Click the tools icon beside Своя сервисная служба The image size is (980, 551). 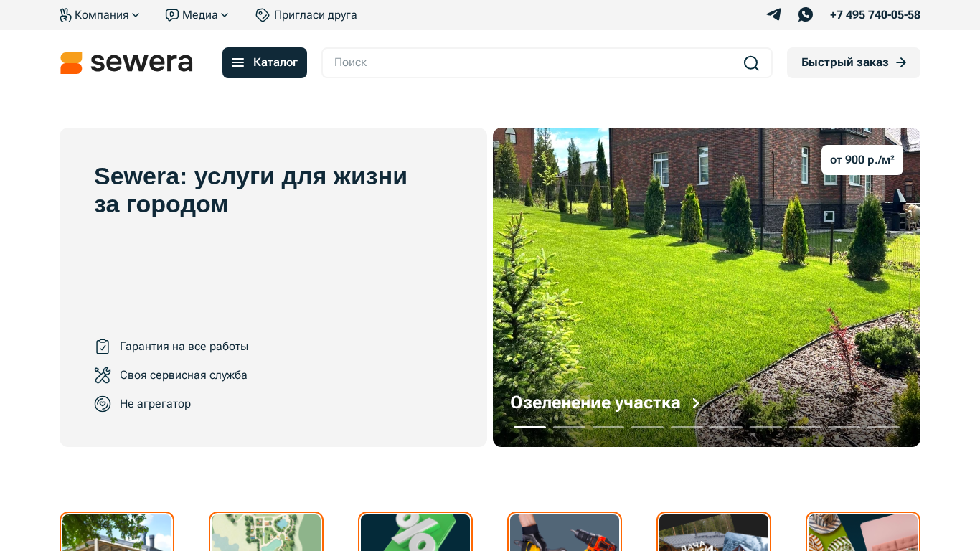103,375
